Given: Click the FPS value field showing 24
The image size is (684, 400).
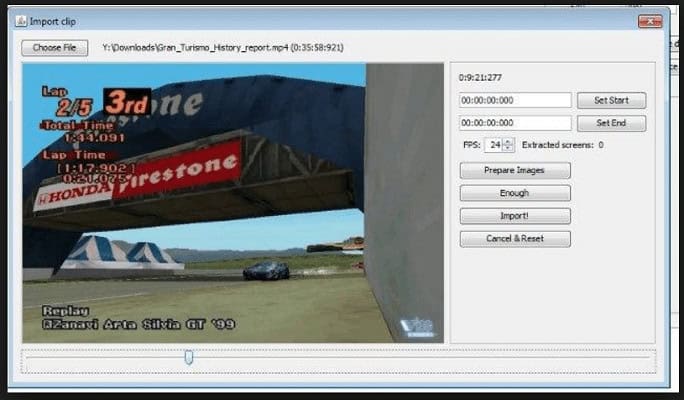Looking at the screenshot, I should pyautogui.click(x=493, y=145).
